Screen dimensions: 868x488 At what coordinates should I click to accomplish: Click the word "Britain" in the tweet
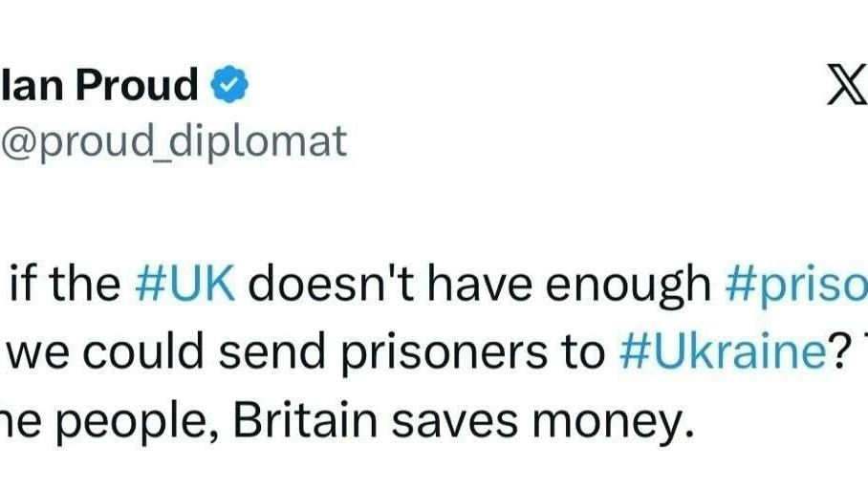(x=305, y=420)
